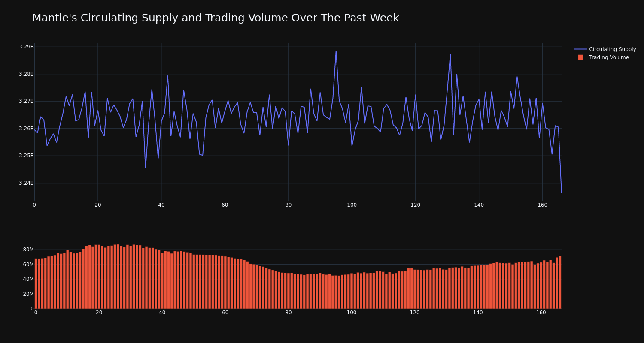Click the supply chart x-axis label 100

point(352,205)
